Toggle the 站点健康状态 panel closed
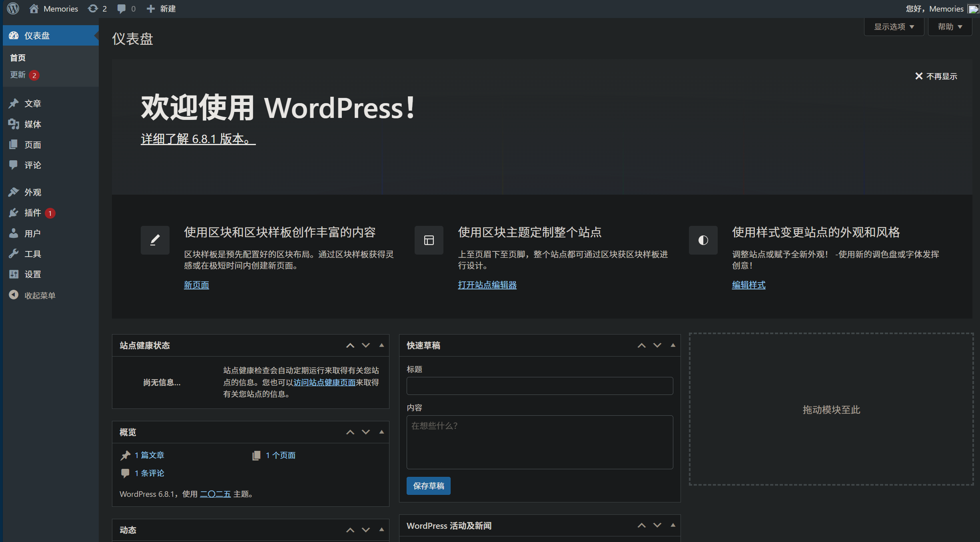 click(x=381, y=345)
